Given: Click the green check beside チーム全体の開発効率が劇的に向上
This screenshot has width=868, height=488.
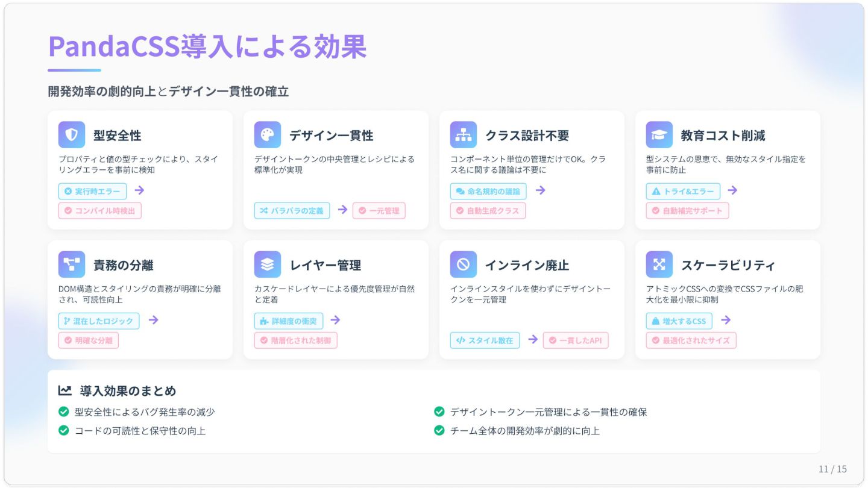Looking at the screenshot, I should (439, 431).
